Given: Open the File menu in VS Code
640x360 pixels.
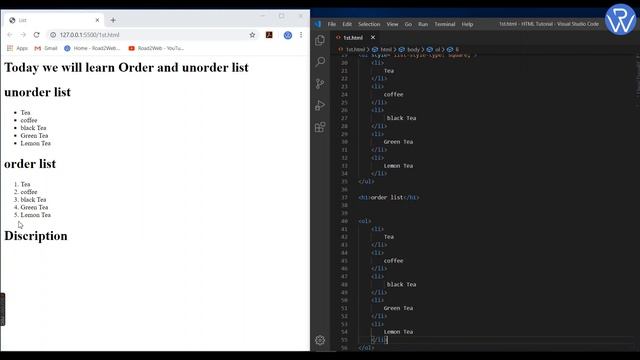Looking at the screenshot, I should click(x=332, y=24).
